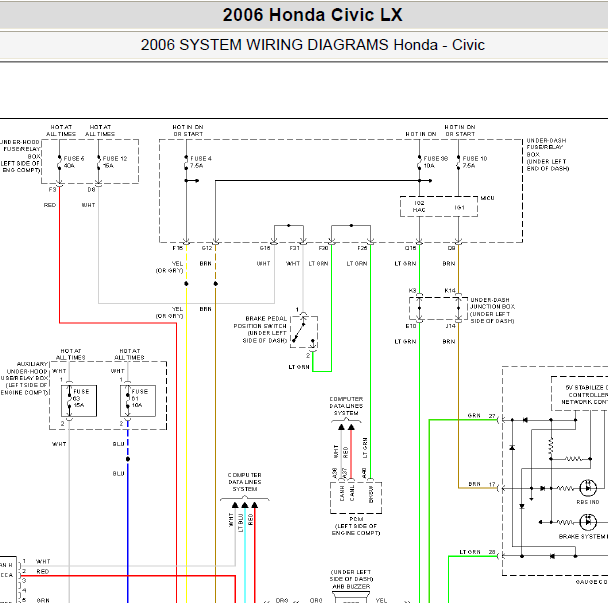
Task: Select connector pin label F15
Action: 178,248
